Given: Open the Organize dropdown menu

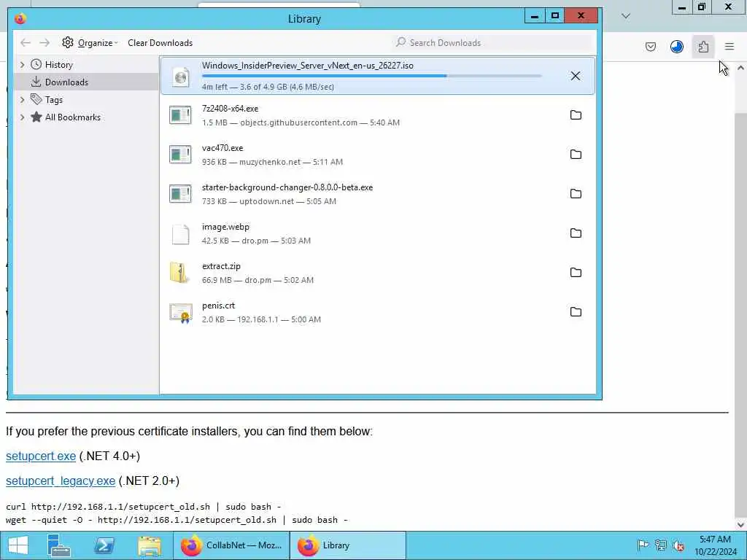Looking at the screenshot, I should click(90, 43).
